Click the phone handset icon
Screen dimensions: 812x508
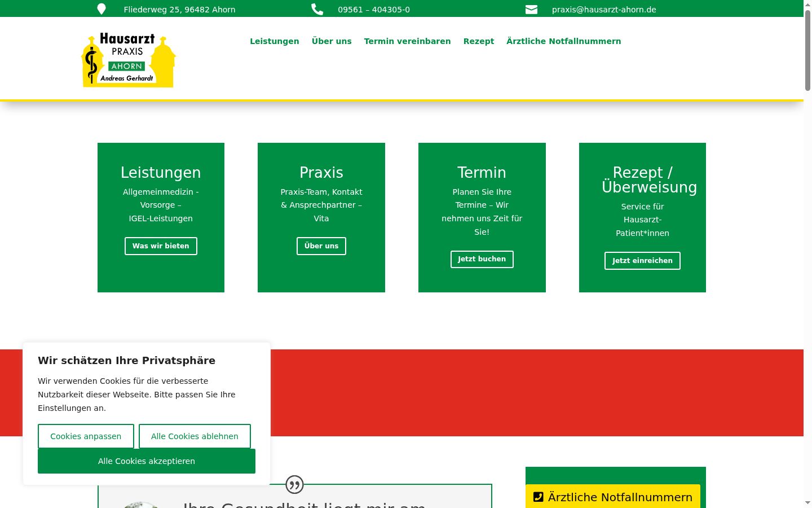tap(317, 9)
